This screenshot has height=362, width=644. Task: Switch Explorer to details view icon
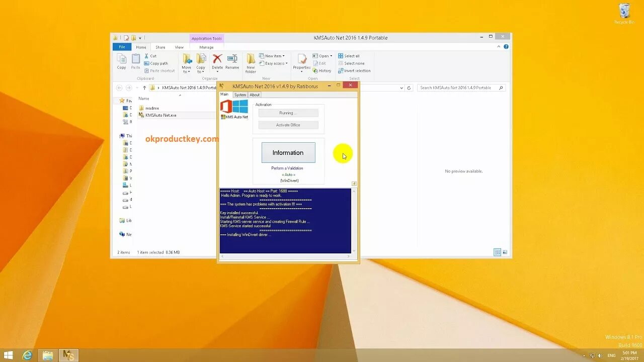pyautogui.click(x=497, y=252)
